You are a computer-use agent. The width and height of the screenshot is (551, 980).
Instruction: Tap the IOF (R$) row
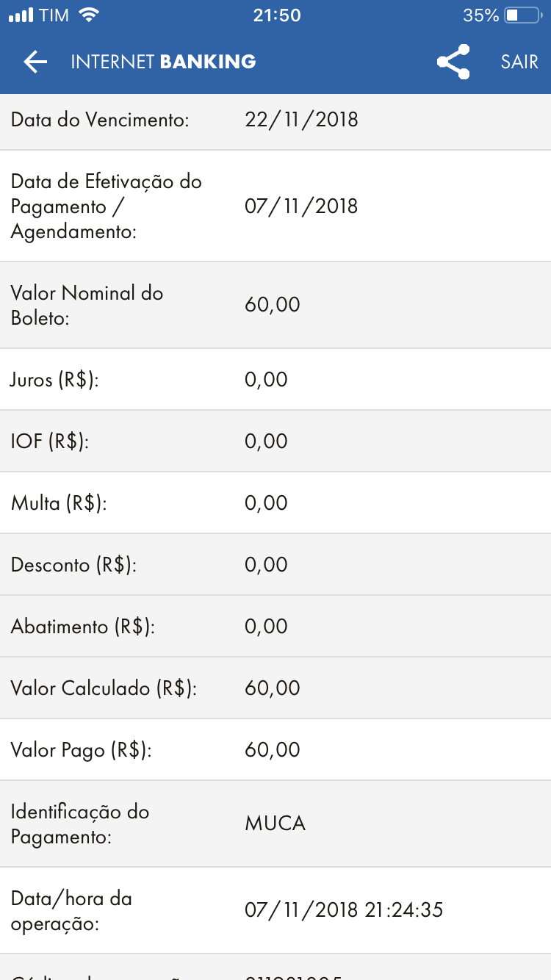pos(275,441)
